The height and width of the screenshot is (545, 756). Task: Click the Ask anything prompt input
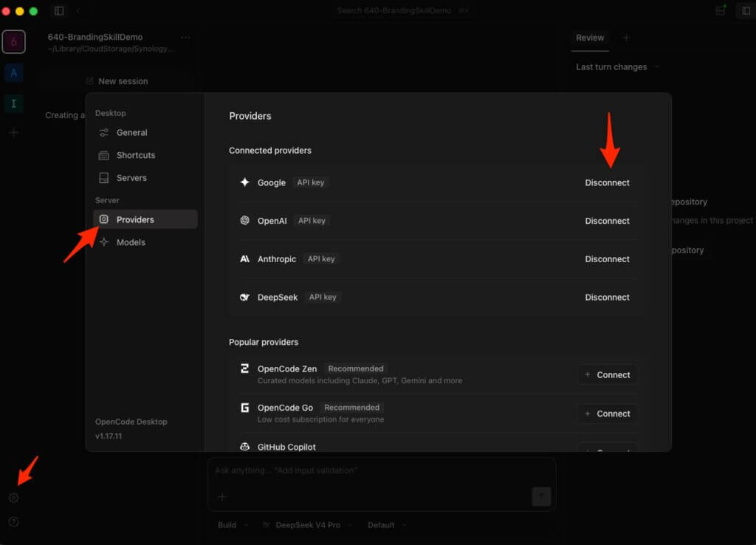[381, 470]
